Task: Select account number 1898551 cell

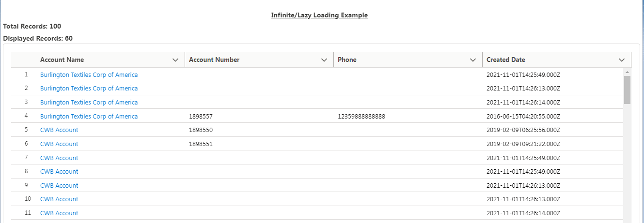Action: tap(201, 144)
